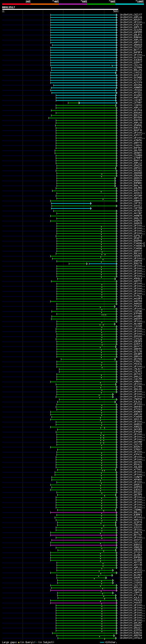Image resolution: width=146 pixels, height=644 pixels.
Task: Click hit label UniRef100_P50432
Action: coord(131,306)
